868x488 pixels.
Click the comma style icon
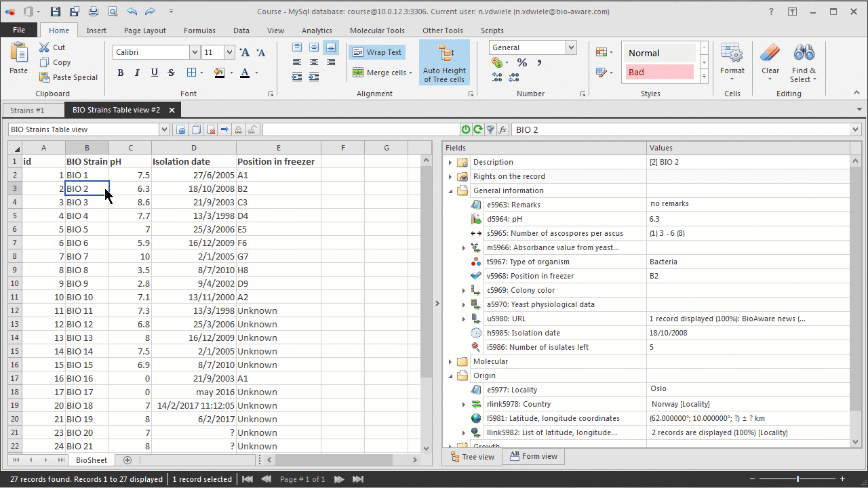click(539, 62)
